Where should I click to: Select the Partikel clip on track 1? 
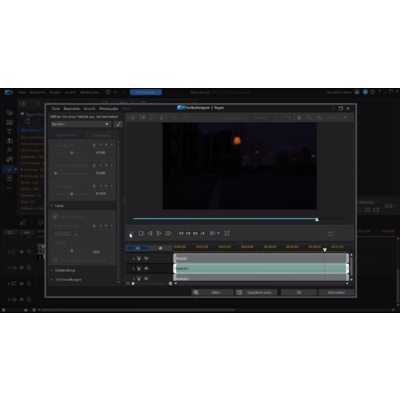261,258
